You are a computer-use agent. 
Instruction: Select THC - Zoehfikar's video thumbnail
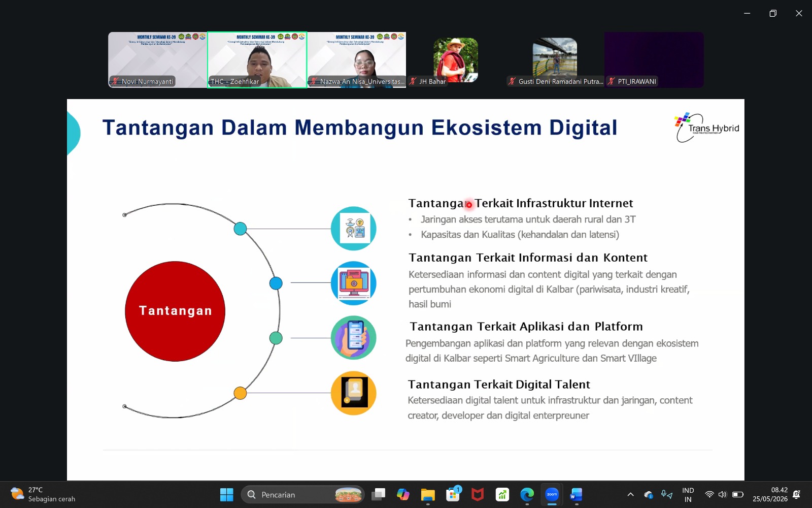[x=257, y=60]
